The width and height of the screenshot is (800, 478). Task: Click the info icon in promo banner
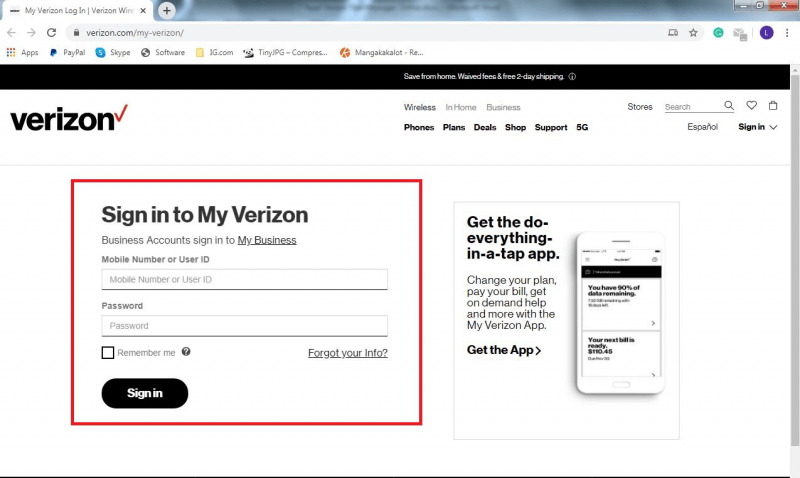tap(572, 77)
